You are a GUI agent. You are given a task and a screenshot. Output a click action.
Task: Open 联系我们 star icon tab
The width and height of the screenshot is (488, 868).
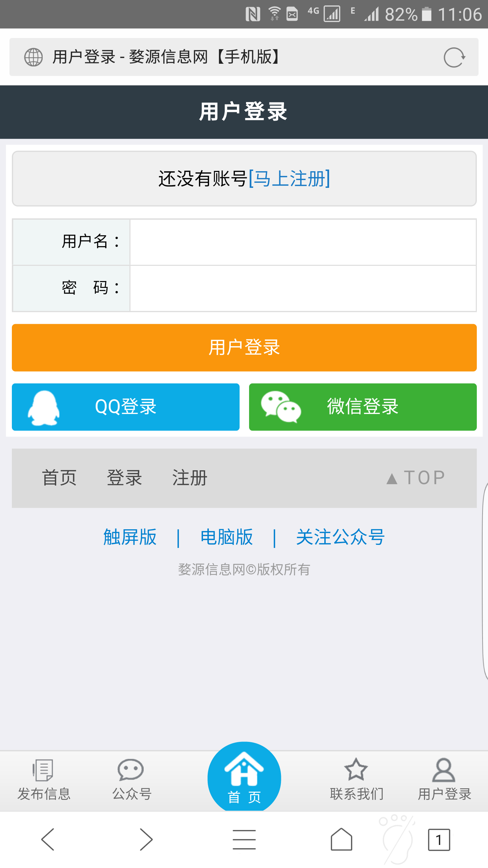coord(357,780)
